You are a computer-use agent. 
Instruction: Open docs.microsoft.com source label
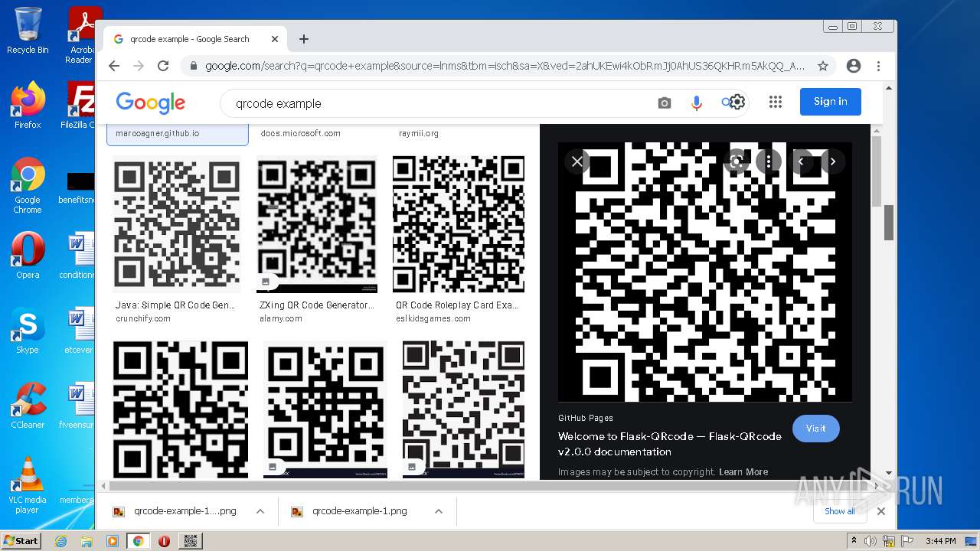pyautogui.click(x=301, y=133)
